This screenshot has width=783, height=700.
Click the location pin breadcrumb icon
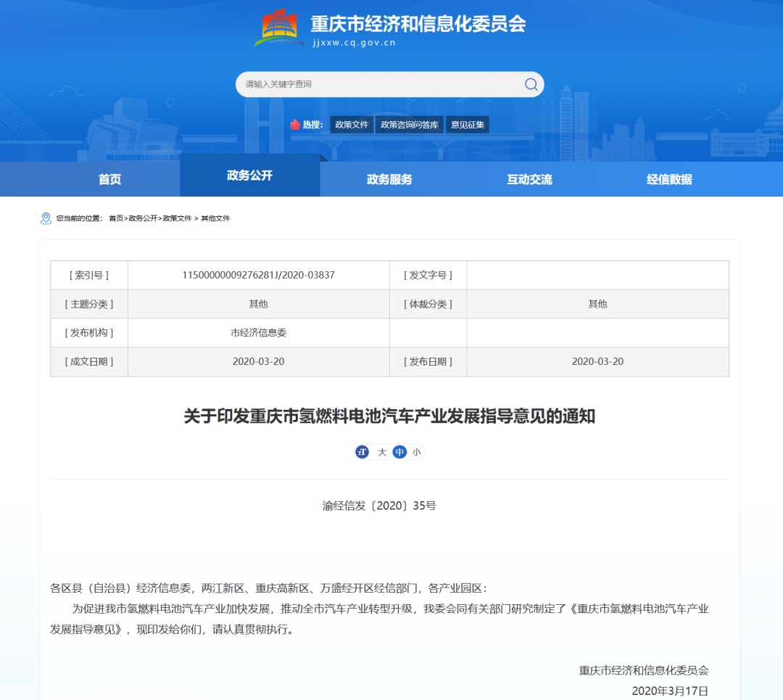pyautogui.click(x=46, y=218)
